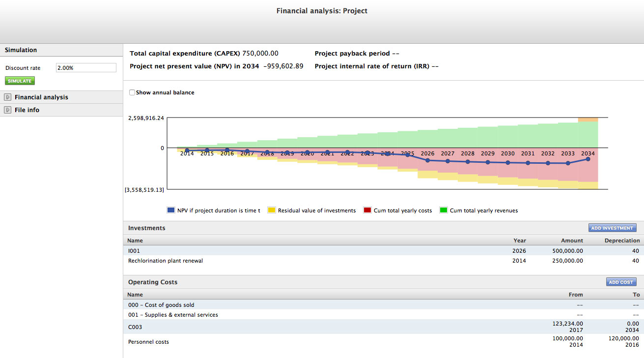Select the I001 investment row
644x358 pixels.
point(384,251)
